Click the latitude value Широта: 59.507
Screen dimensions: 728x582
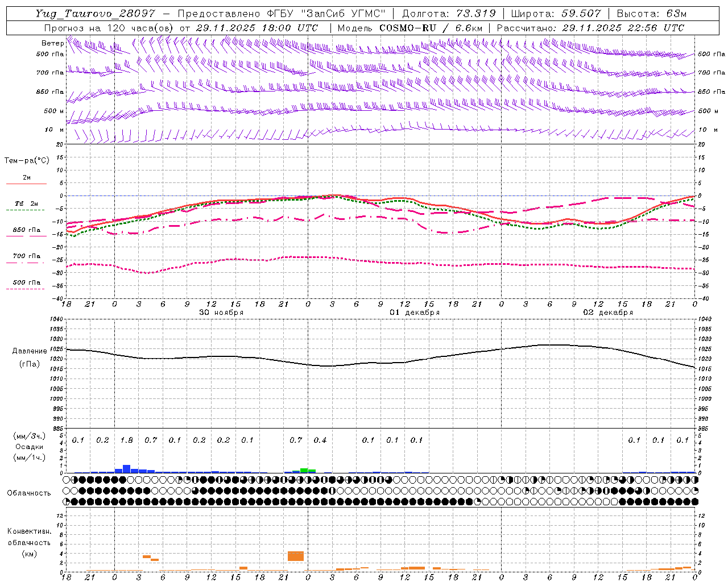pyautogui.click(x=556, y=14)
